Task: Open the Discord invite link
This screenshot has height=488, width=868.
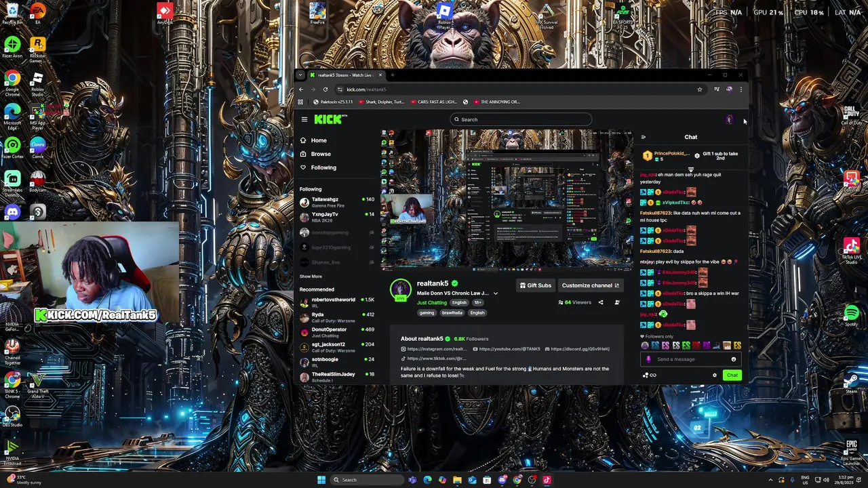Action: [576, 349]
